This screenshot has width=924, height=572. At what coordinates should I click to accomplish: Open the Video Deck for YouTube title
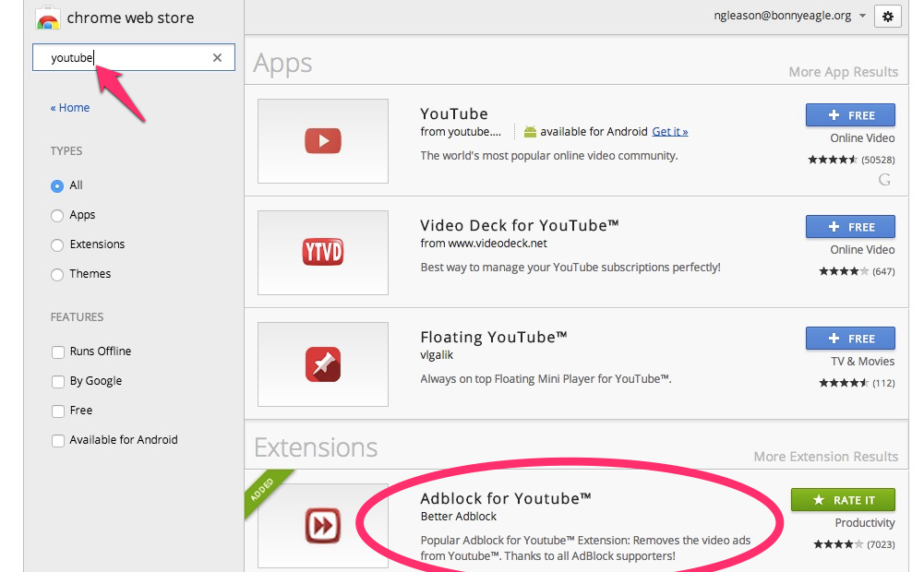(520, 226)
